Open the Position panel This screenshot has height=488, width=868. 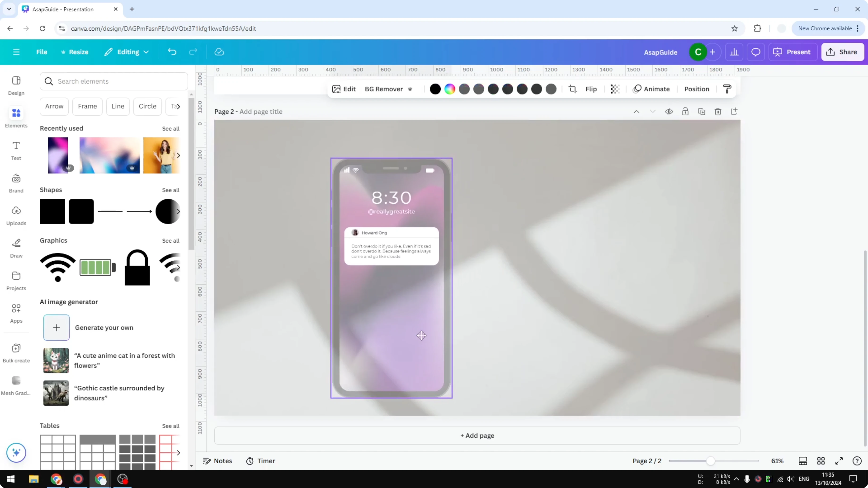(x=697, y=89)
